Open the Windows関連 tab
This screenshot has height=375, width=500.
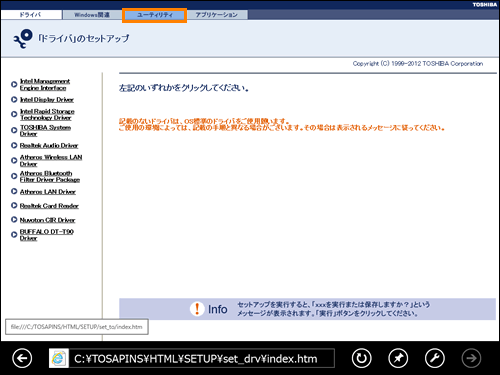[x=92, y=15]
